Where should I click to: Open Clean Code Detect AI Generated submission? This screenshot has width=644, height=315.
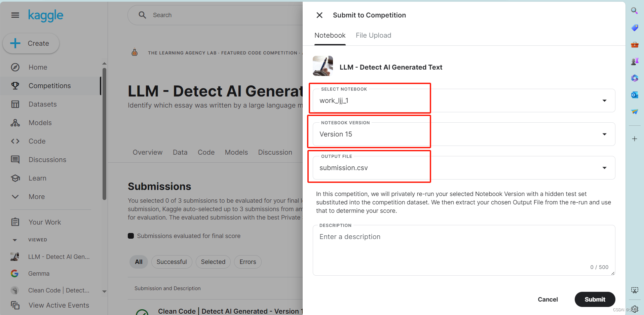tap(231, 311)
